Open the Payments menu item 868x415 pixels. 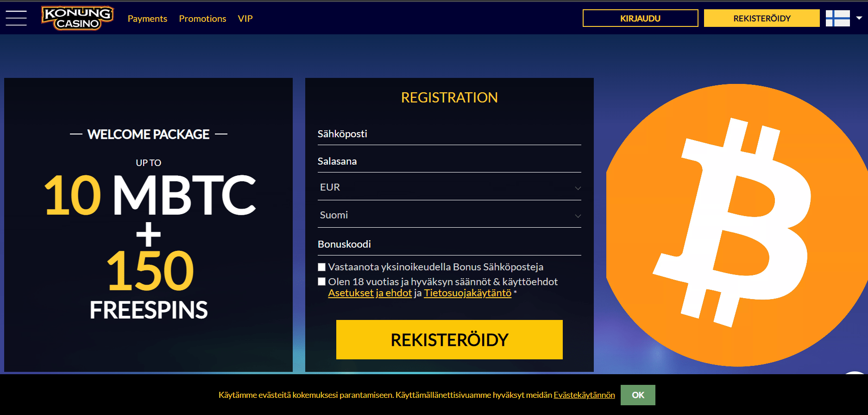click(147, 19)
